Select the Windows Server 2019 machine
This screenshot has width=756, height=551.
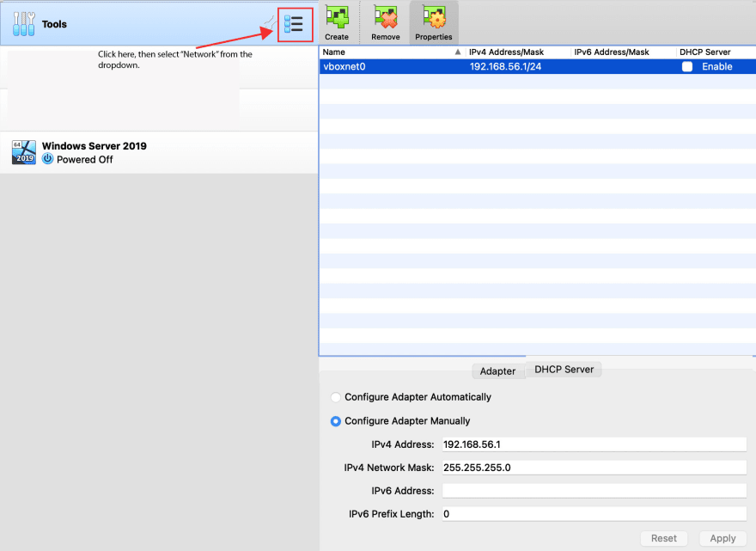(x=159, y=152)
